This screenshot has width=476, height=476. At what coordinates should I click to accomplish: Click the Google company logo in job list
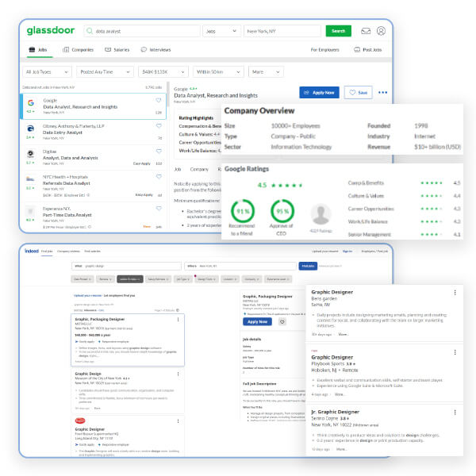click(x=31, y=102)
